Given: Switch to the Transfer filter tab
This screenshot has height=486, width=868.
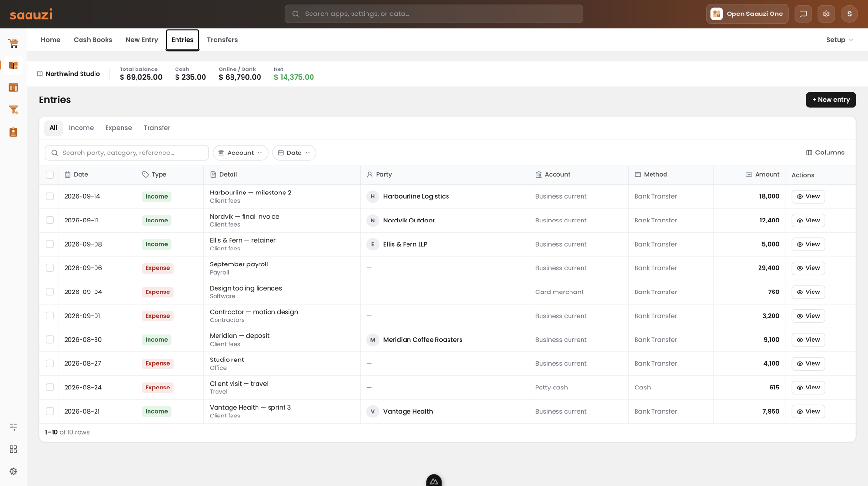Looking at the screenshot, I should (157, 128).
